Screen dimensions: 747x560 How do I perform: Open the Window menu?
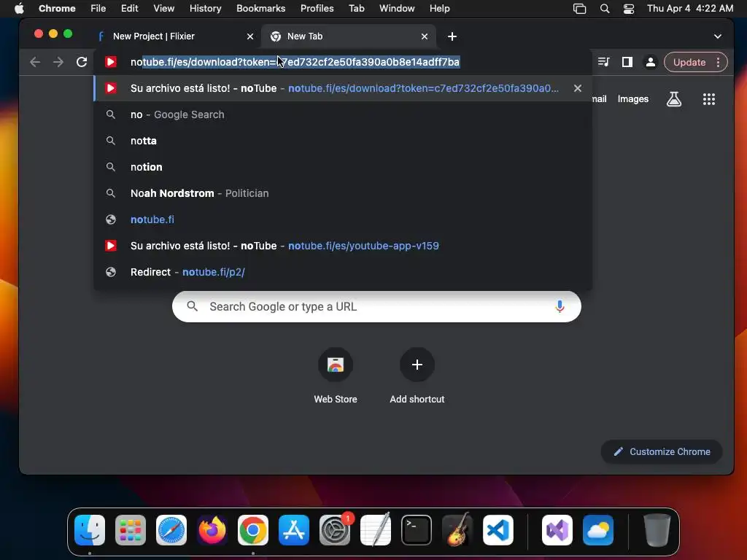(x=397, y=8)
